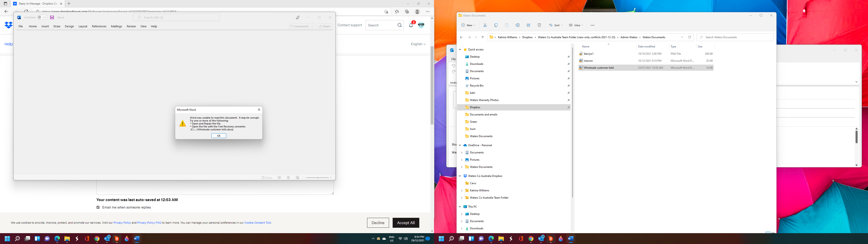Click the zoom in plus in Word
The image size is (868, 244).
tap(331, 178)
